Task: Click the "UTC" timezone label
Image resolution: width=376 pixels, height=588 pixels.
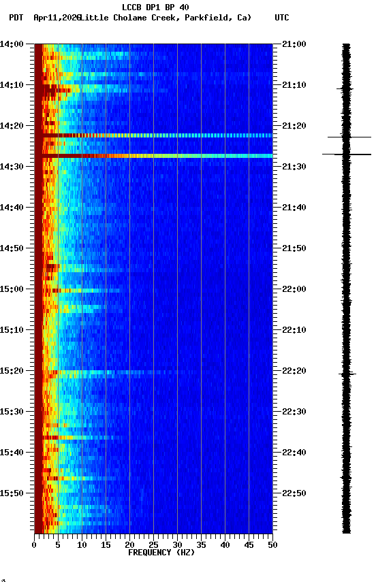Action: click(x=282, y=18)
